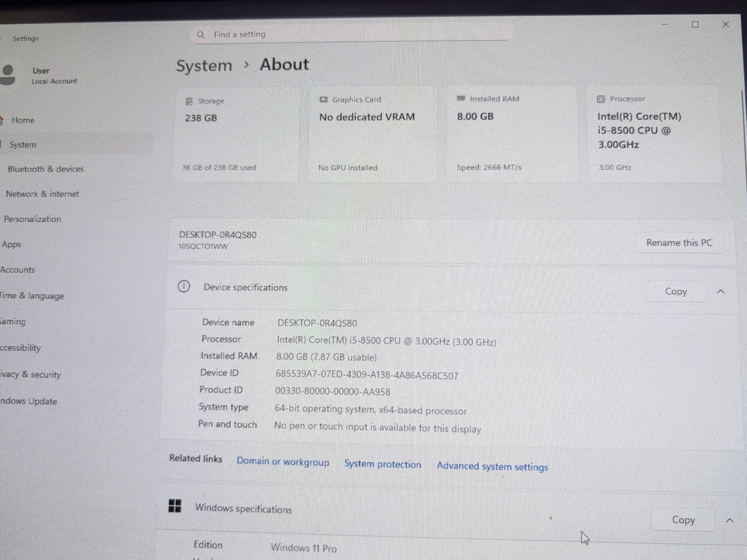
Task: Click the User Local Account profile
Action: [41, 75]
